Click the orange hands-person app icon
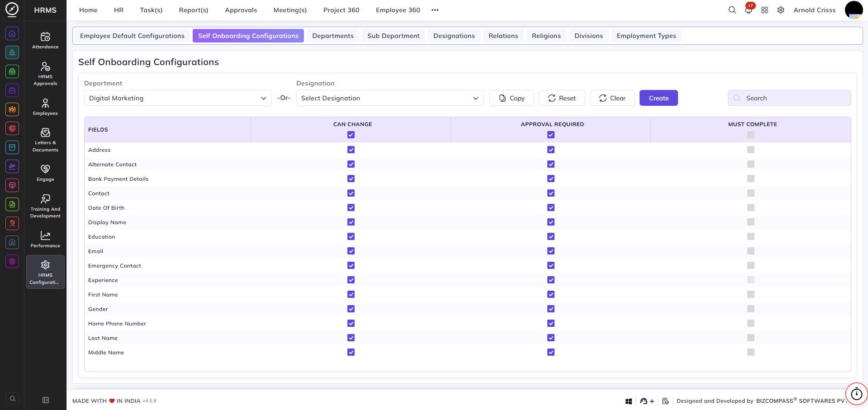Screen dimensions: 868x410 [x=12, y=109]
